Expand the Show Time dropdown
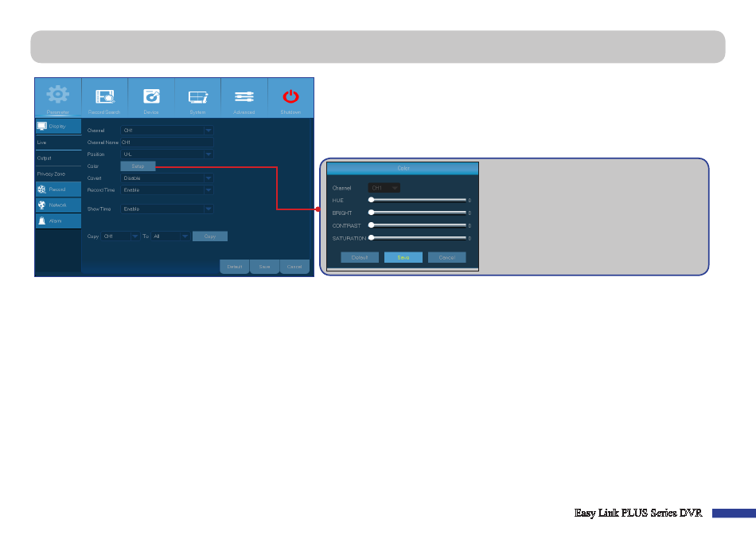 point(167,209)
